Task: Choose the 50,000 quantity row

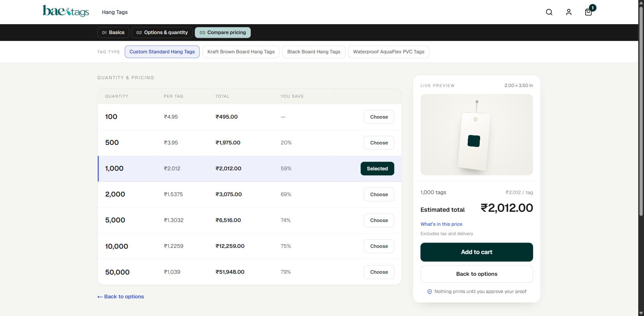Action: pyautogui.click(x=379, y=272)
